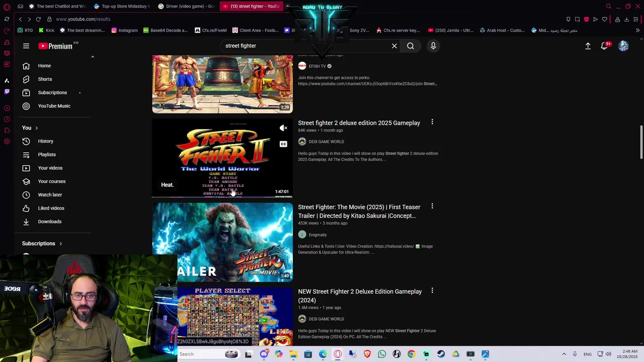This screenshot has width=644, height=362.
Task: Open the Opera snapshot tool icon
Action: tap(577, 19)
